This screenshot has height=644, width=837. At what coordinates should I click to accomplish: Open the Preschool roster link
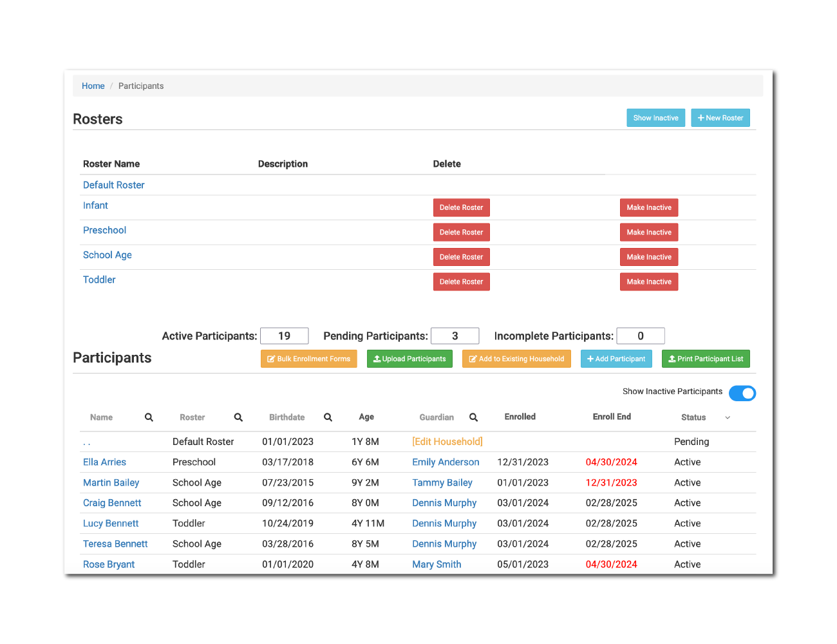click(104, 230)
